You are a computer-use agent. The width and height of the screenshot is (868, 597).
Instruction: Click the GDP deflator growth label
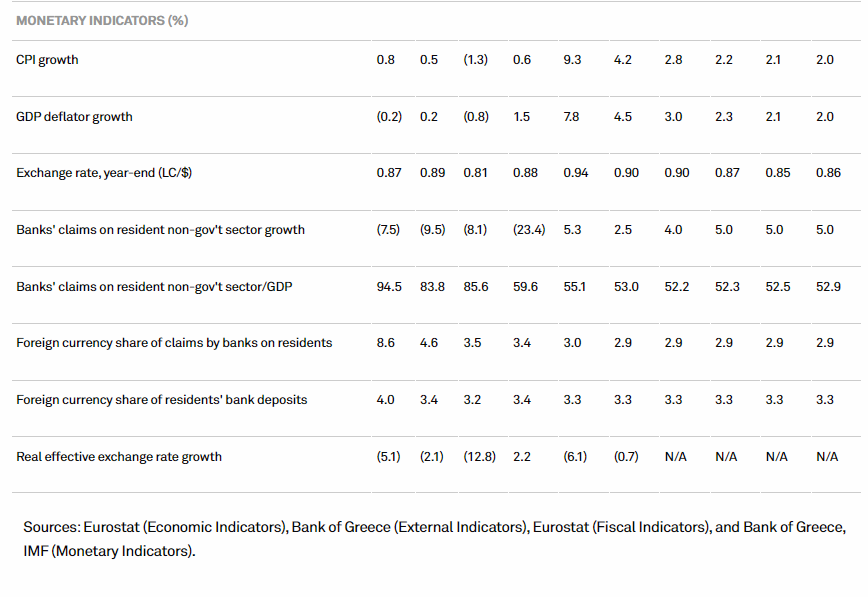pyautogui.click(x=74, y=117)
